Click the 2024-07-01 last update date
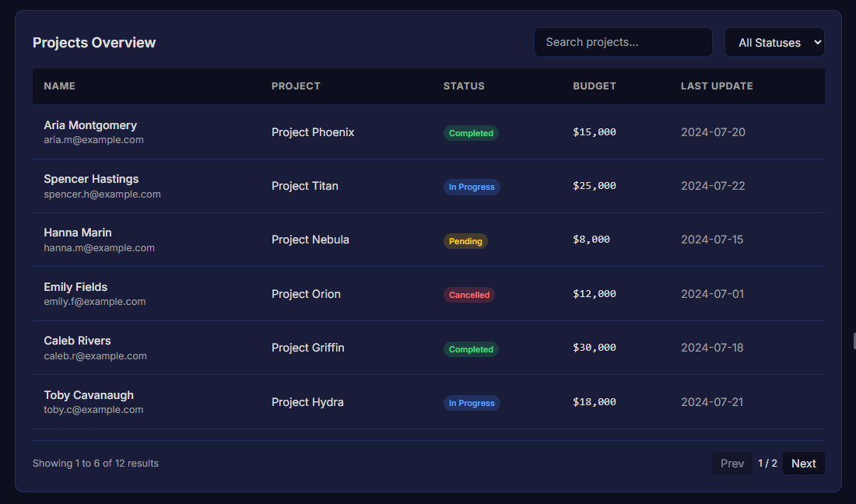Screen dimensions: 856x504 coord(712,294)
